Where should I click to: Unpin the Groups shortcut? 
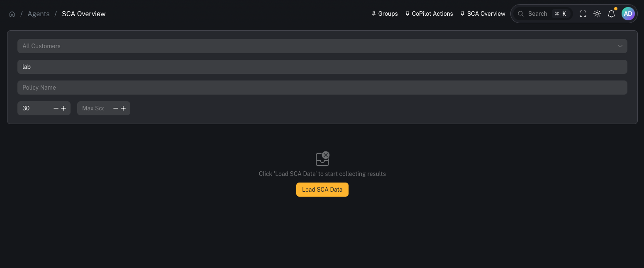pos(373,14)
